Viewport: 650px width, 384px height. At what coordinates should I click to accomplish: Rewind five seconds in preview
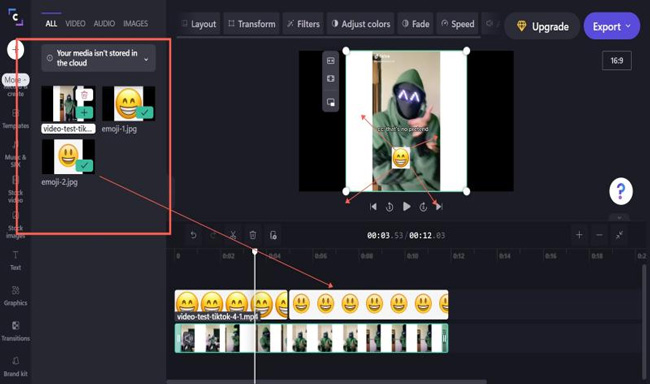pyautogui.click(x=389, y=207)
